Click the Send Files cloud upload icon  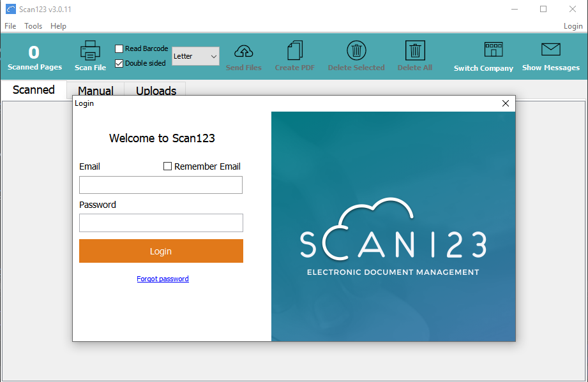tap(244, 51)
